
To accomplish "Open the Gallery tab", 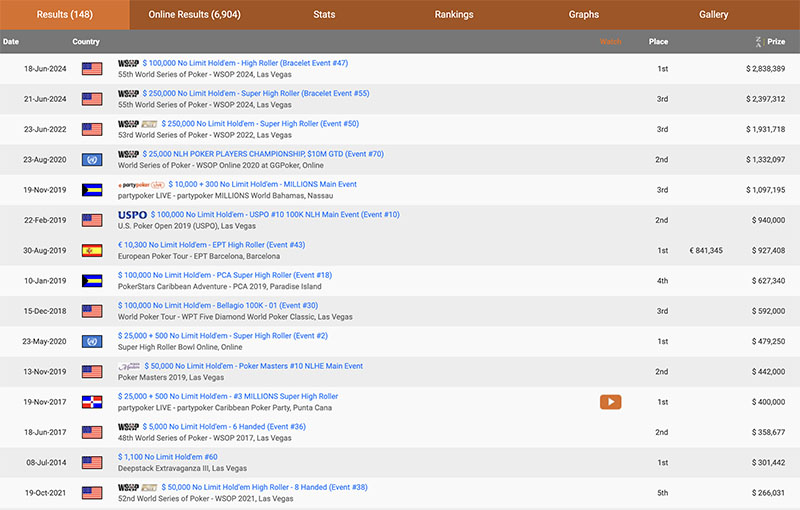I will click(x=714, y=15).
